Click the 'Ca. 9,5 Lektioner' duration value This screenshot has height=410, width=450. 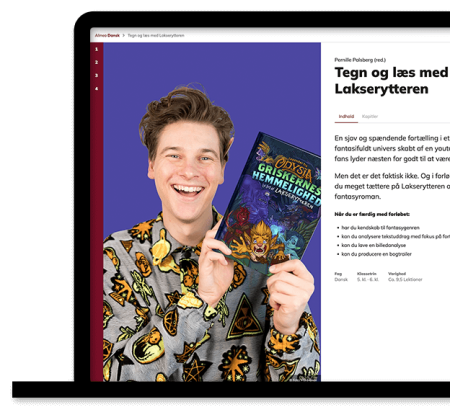[x=405, y=280]
